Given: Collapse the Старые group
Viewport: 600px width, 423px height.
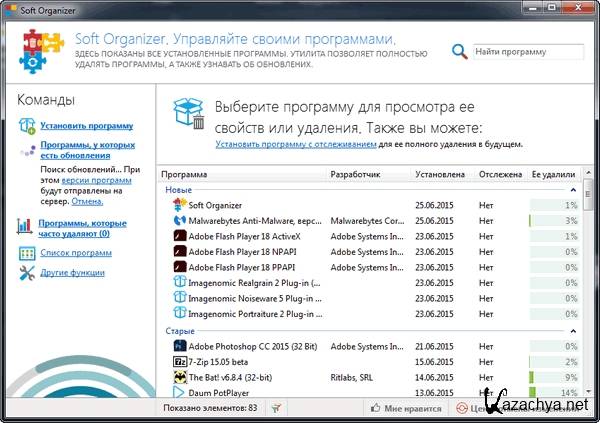Looking at the screenshot, I should (572, 330).
